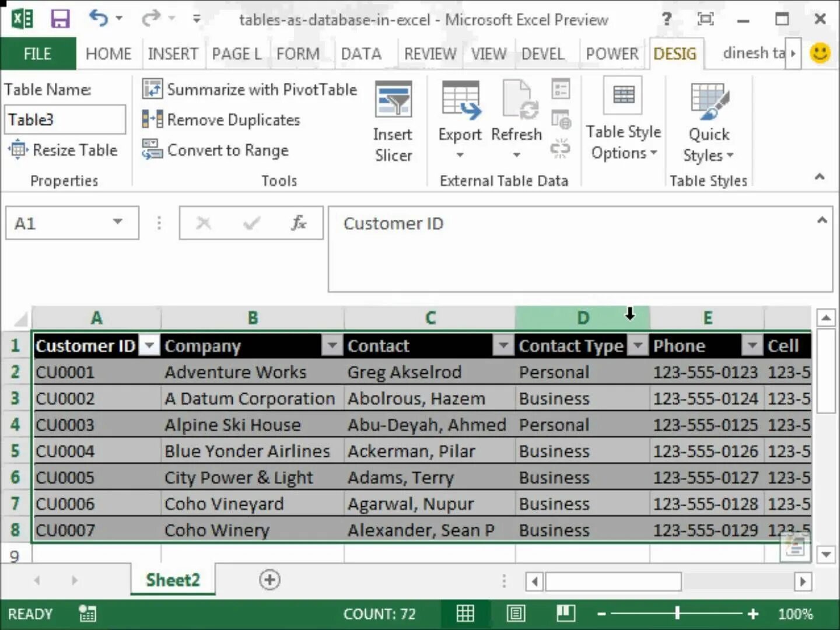Viewport: 840px width, 630px height.
Task: Click the next sheet navigation arrow
Action: point(74,580)
